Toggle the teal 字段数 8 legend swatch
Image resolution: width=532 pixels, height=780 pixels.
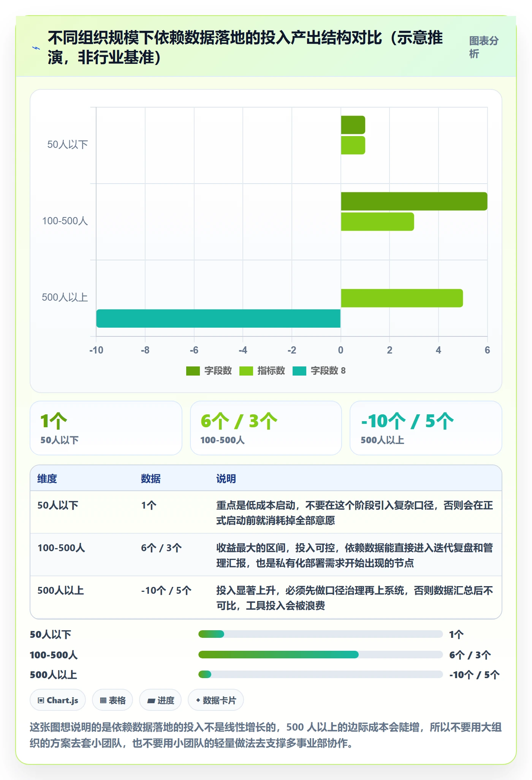299,371
